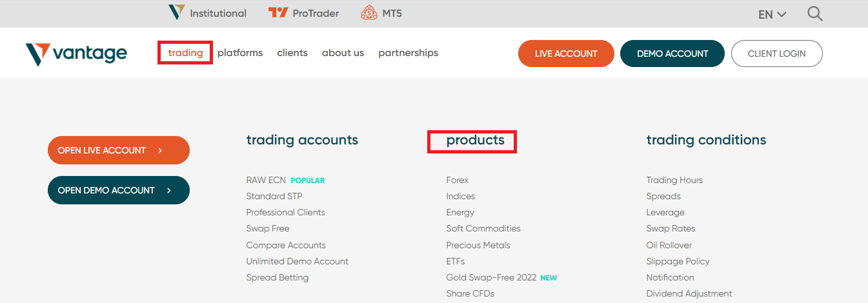Open the trading menu
Screen dimensions: 868x303
[185, 53]
